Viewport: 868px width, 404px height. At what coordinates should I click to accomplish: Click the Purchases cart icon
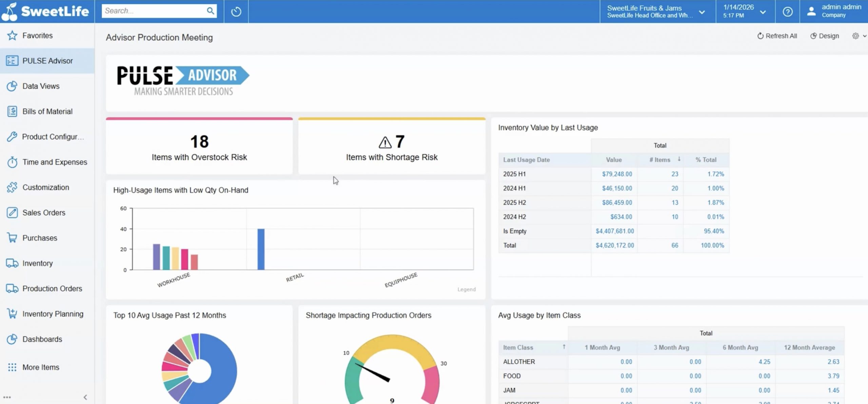[12, 238]
